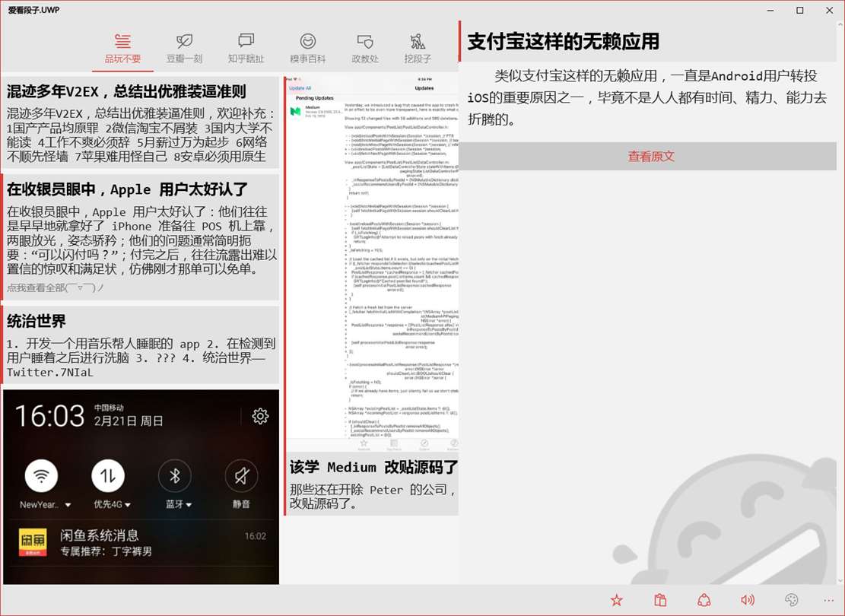Copy article using the clipboard icon

(660, 600)
